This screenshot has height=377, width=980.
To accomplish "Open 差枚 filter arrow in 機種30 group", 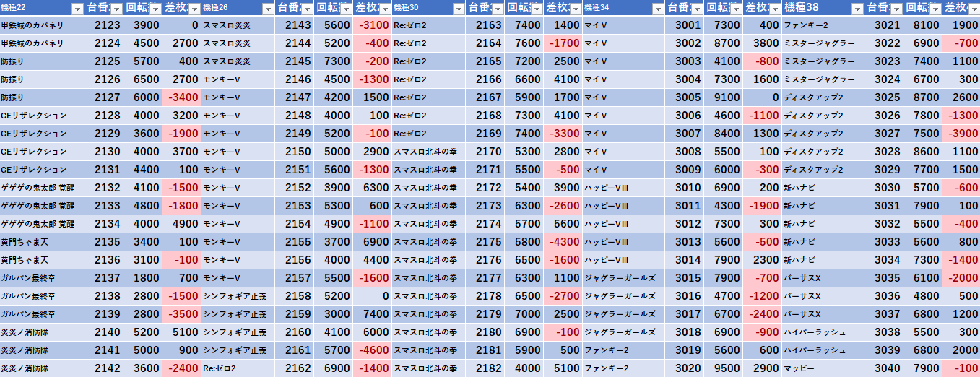I will (575, 9).
